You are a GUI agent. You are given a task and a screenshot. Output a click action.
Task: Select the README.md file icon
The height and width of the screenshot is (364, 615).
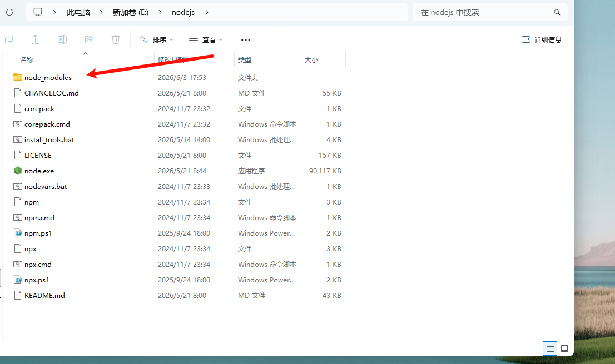(x=18, y=296)
